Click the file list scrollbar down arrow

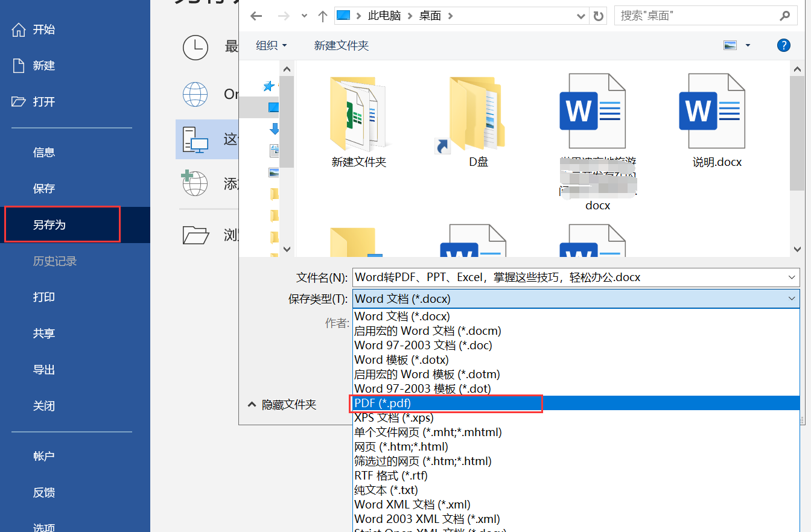point(797,249)
